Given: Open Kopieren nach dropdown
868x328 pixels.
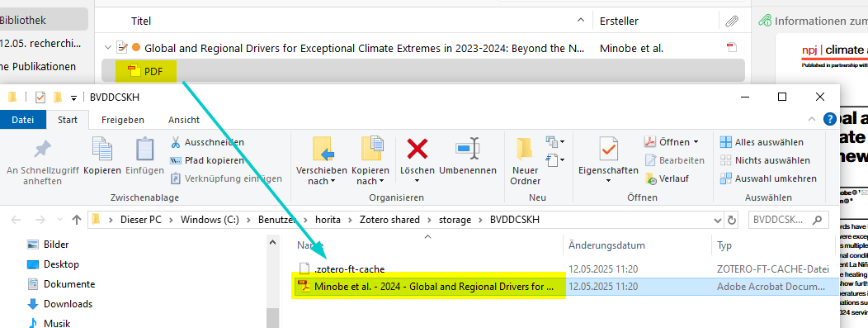Looking at the screenshot, I should point(370,160).
